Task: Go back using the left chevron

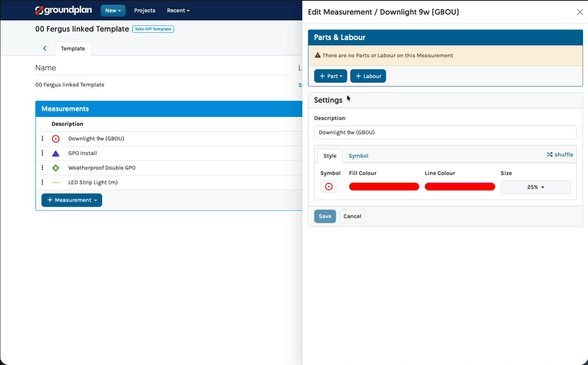Action: [45, 48]
